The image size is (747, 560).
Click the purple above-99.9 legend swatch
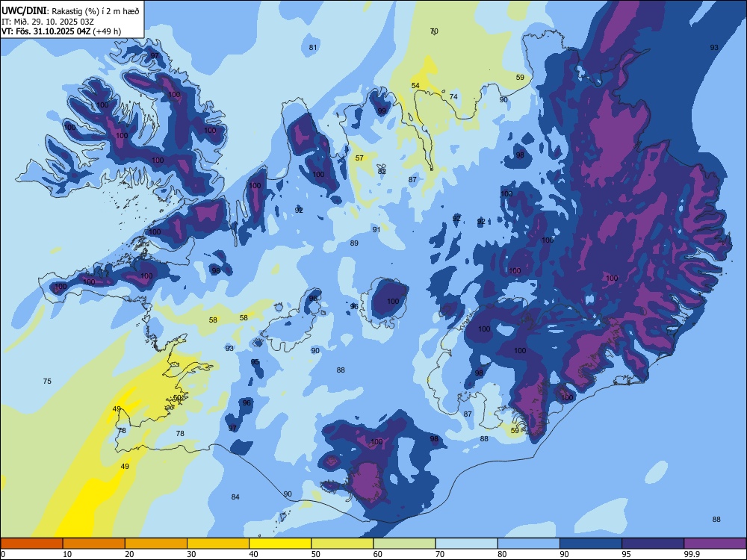tap(715, 544)
